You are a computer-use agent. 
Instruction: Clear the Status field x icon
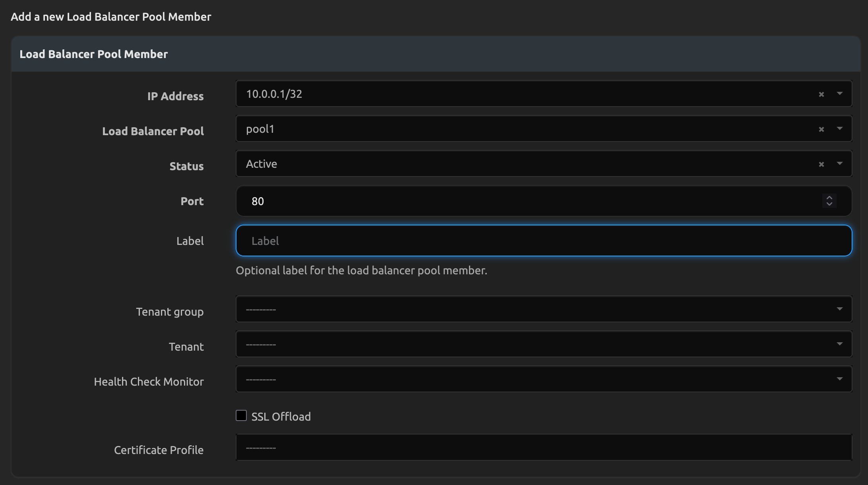pyautogui.click(x=821, y=165)
